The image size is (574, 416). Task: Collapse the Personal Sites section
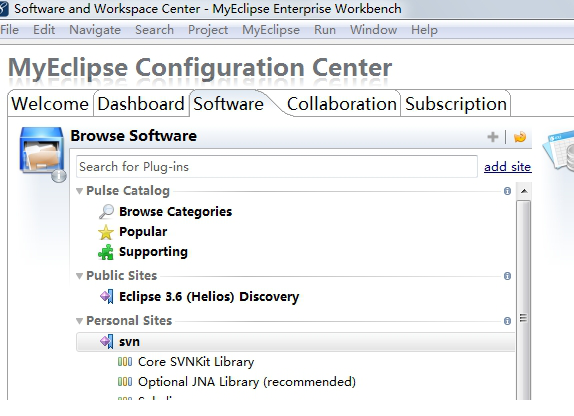tap(79, 321)
